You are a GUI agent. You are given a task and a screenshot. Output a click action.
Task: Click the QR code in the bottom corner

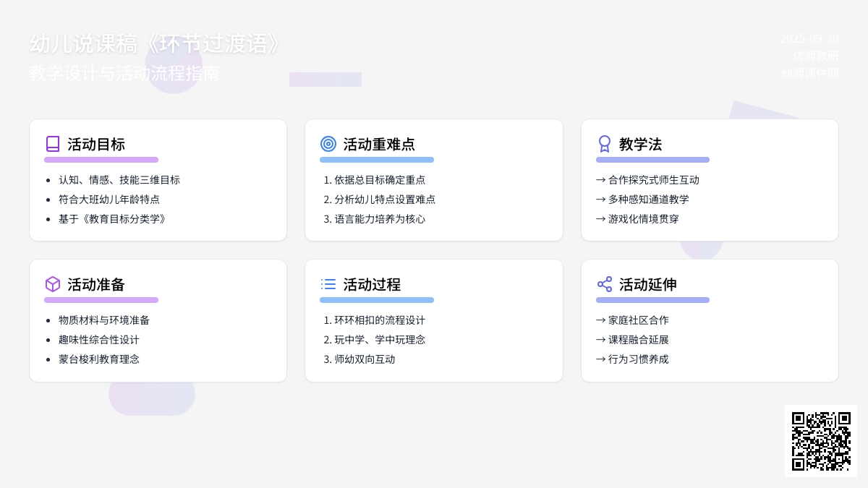[821, 441]
